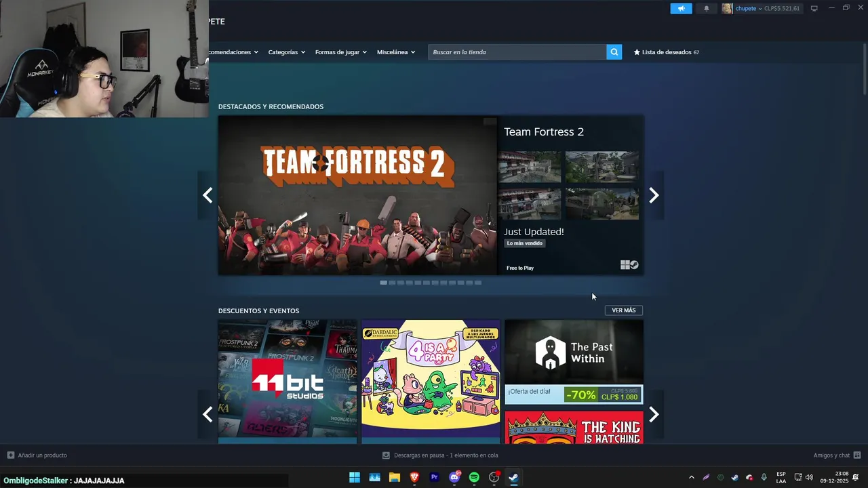The height and width of the screenshot is (488, 868).
Task: Click VER MÁS button
Action: pos(623,310)
